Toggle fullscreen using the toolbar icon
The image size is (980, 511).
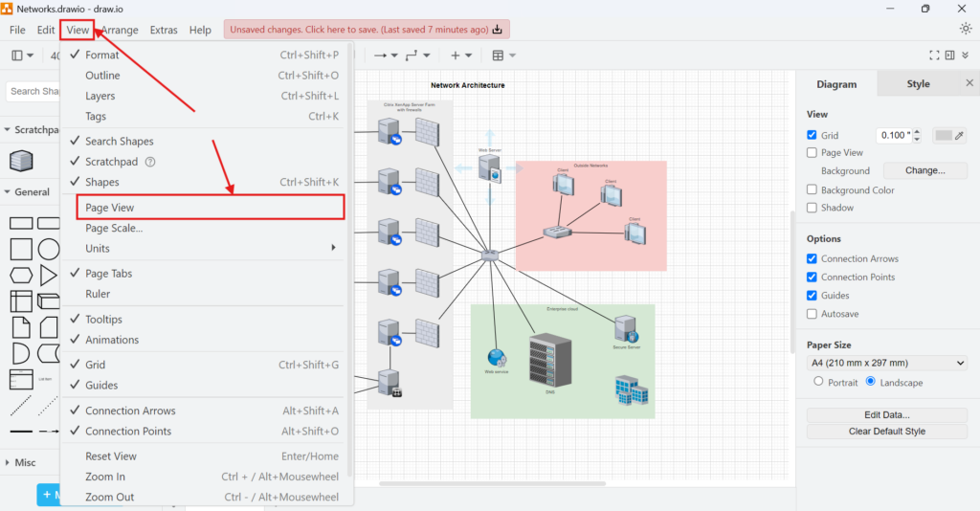click(x=935, y=56)
